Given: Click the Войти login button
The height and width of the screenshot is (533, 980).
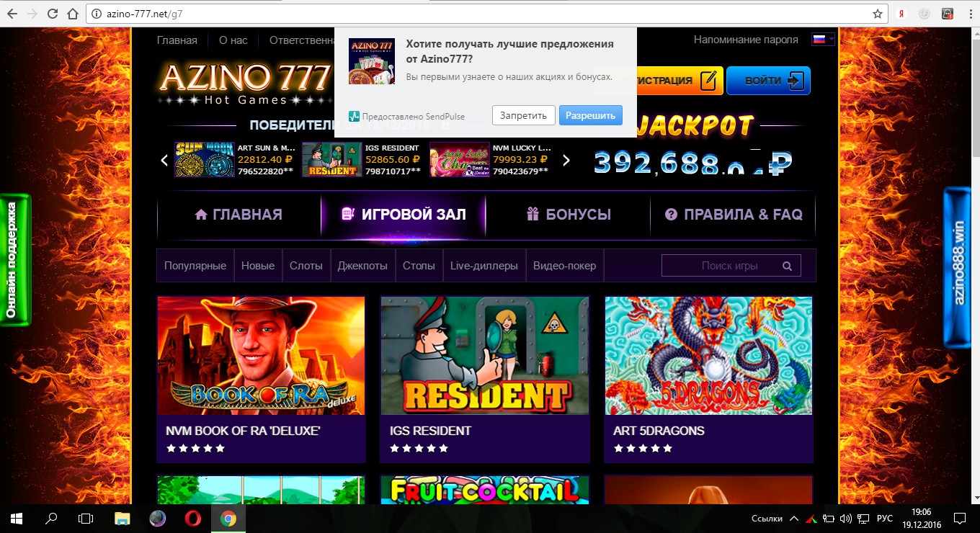Looking at the screenshot, I should 768,81.
